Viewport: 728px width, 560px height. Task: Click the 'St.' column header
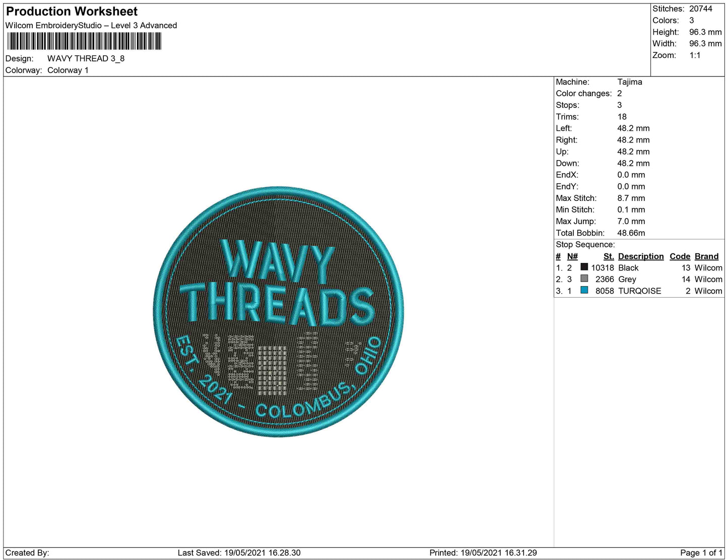point(609,256)
